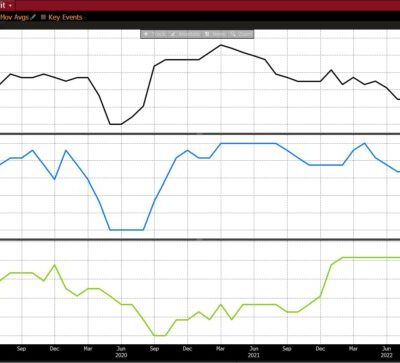Image resolution: width=400 pixels, height=363 pixels.
Task: Click the Jun 2022 label on time axis
Action: 387,352
